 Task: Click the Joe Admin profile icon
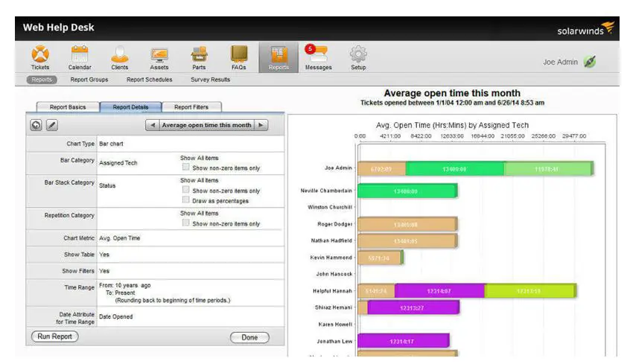(x=590, y=62)
